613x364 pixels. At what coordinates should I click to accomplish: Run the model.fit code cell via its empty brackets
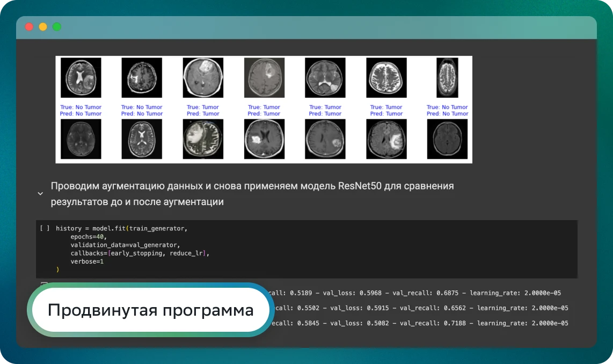click(x=45, y=228)
